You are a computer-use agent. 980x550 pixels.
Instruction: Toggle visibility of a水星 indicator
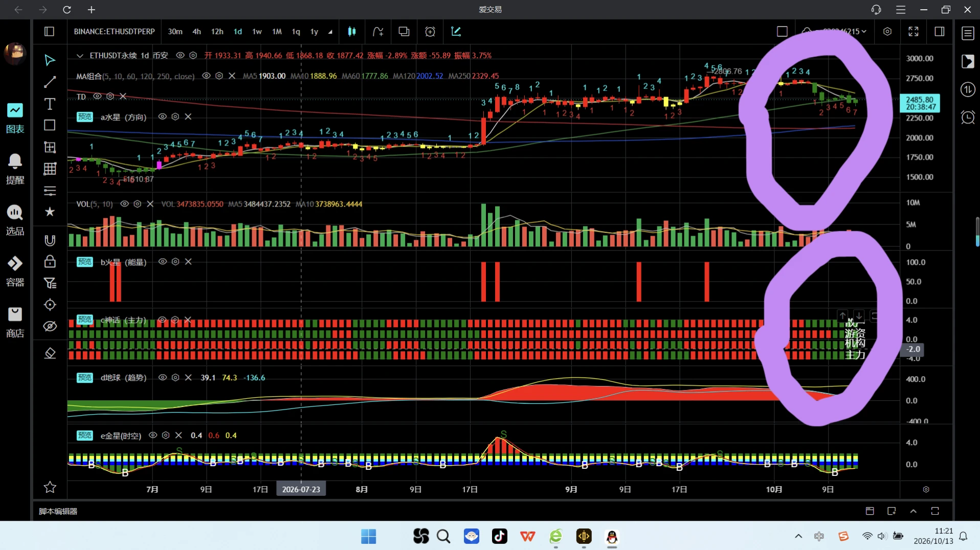tap(162, 117)
